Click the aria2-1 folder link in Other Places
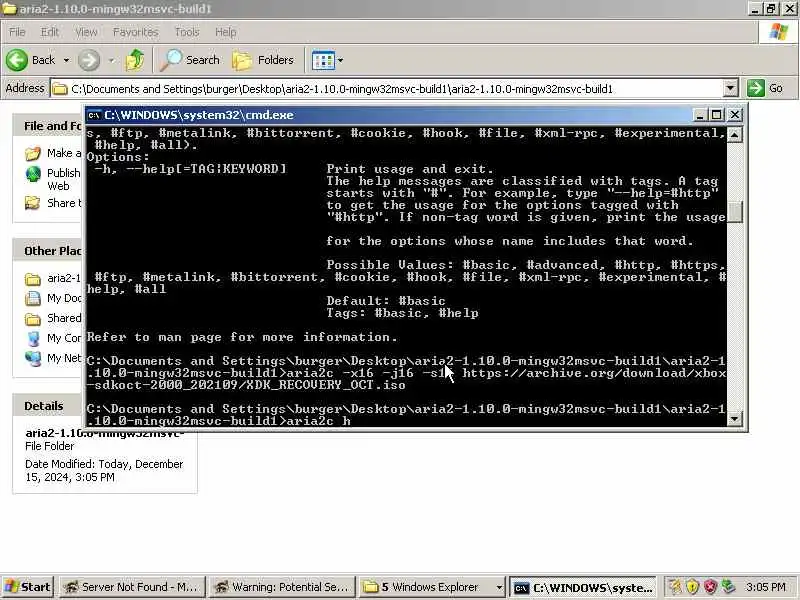 coord(64,278)
